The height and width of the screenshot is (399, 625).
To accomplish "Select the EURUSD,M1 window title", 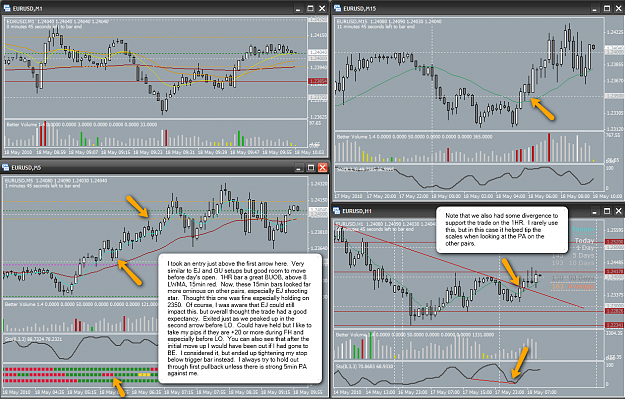I will (28, 8).
